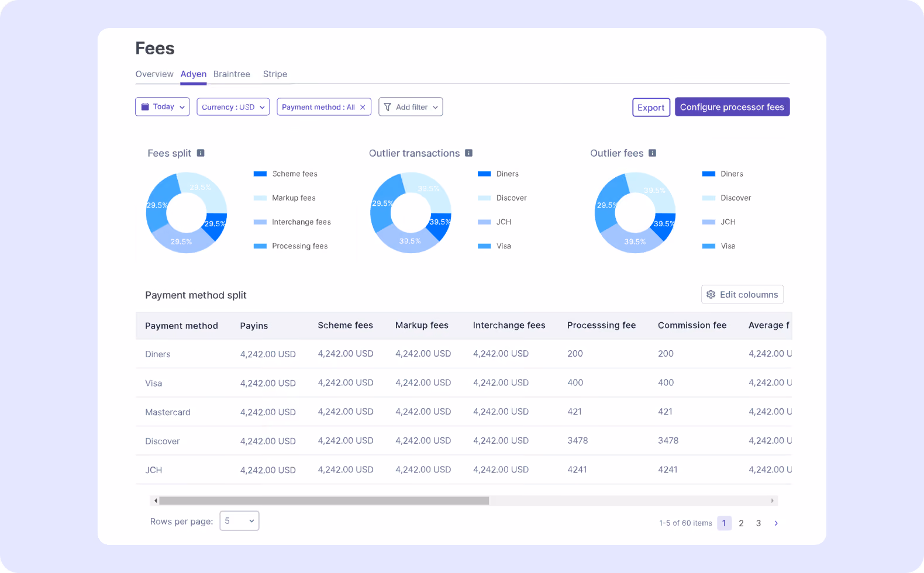Open the Today date dropdown

click(x=163, y=107)
